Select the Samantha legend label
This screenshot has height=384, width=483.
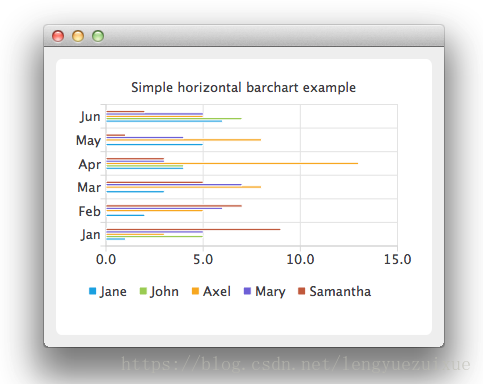tap(340, 291)
